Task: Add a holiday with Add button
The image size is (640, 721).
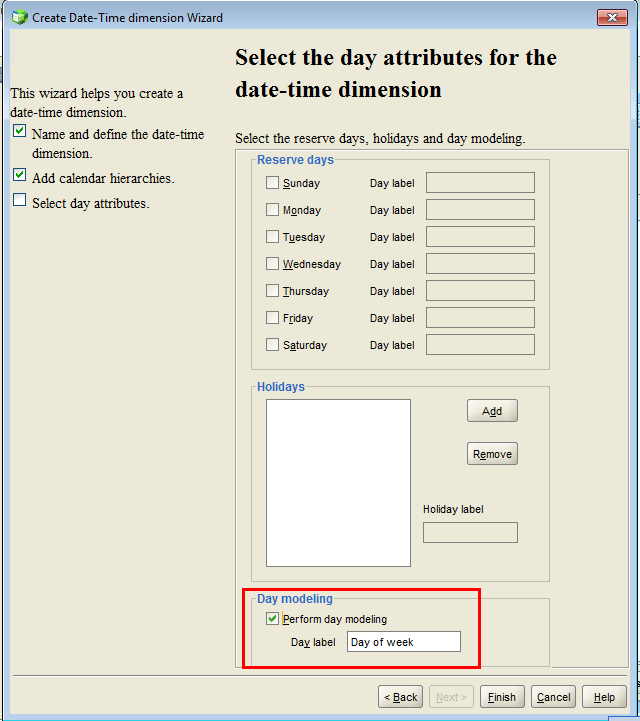Action: (x=492, y=411)
